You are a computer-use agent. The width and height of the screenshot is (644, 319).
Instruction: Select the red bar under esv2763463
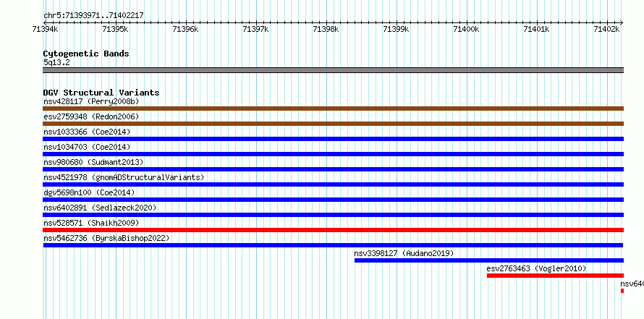[555, 276]
